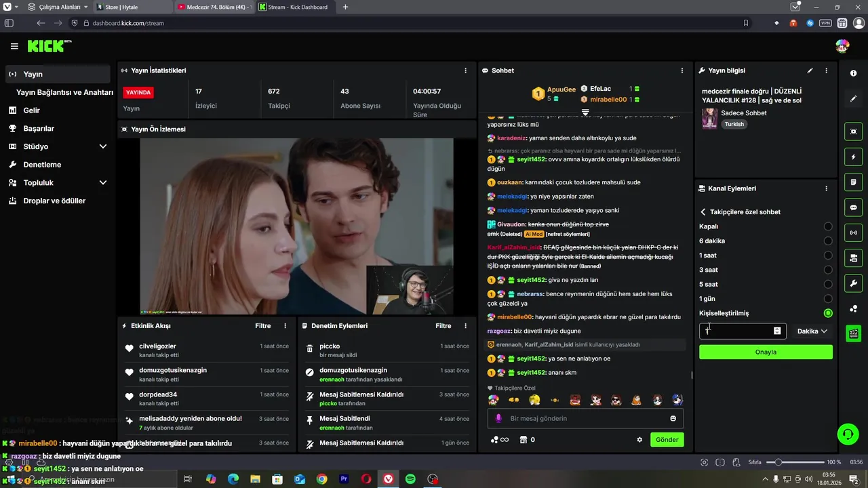Select the lightning bolt icon in the right sidebar
This screenshot has height=488, width=868.
(853, 157)
